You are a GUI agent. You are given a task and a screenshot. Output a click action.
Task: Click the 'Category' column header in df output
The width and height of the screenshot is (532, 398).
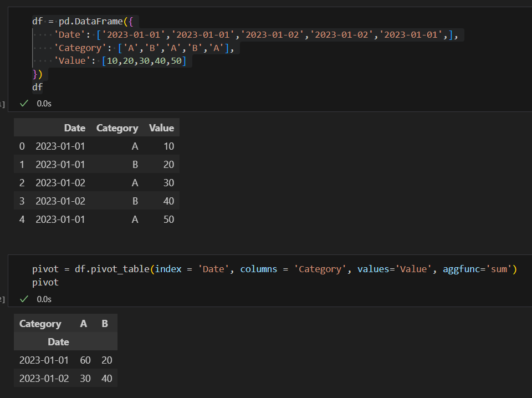pos(117,128)
